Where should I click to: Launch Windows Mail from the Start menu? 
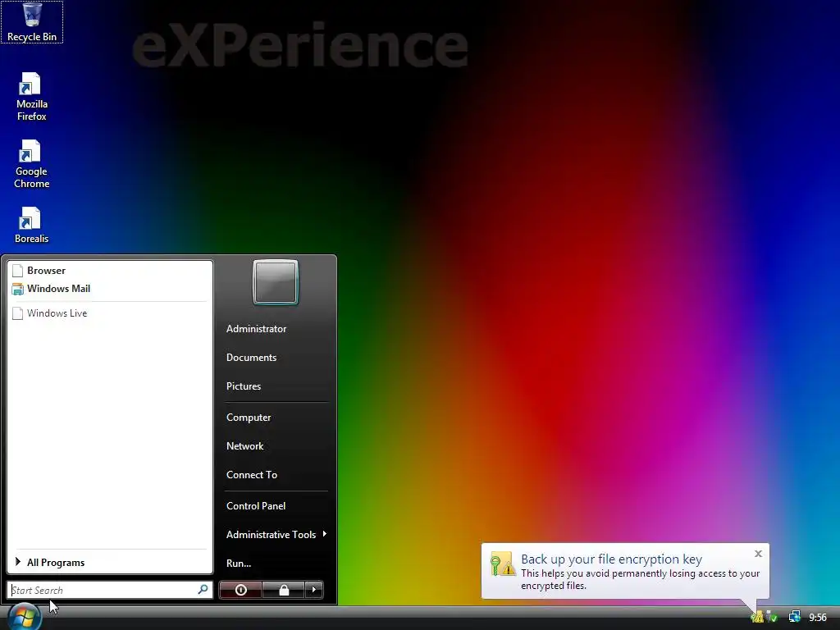[x=109, y=289]
